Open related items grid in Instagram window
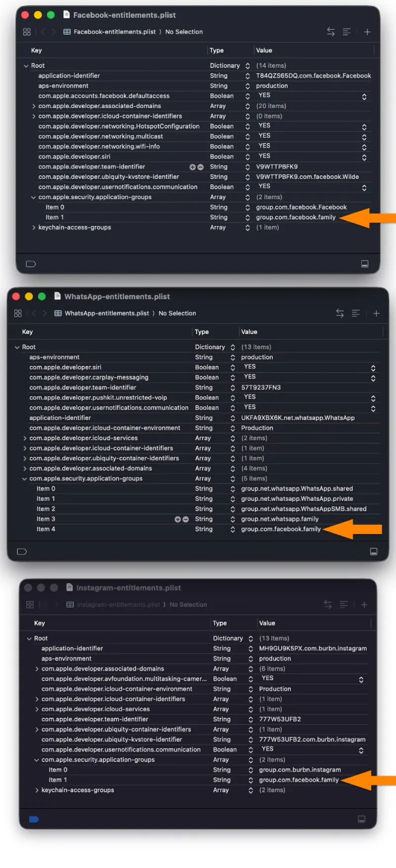 click(30, 604)
